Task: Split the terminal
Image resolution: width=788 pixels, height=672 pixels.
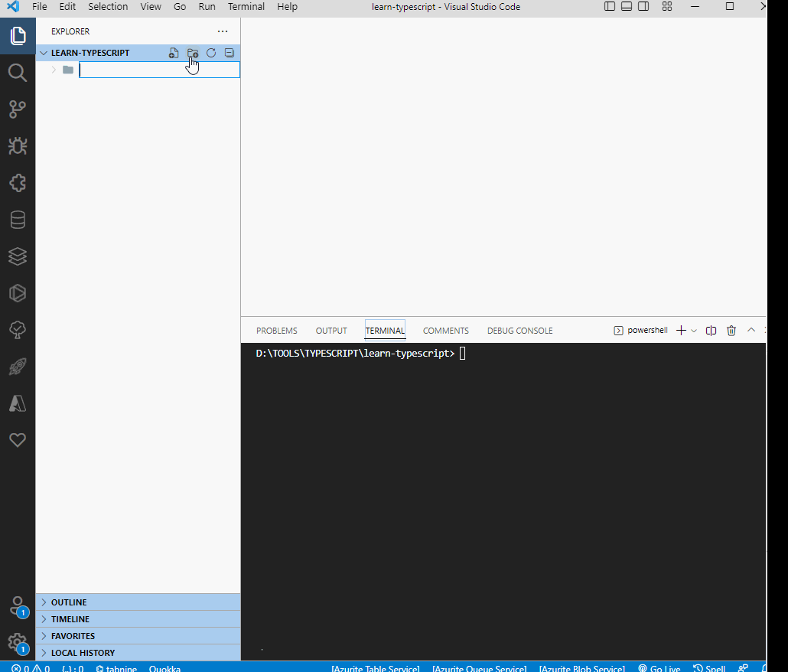Action: tap(711, 331)
